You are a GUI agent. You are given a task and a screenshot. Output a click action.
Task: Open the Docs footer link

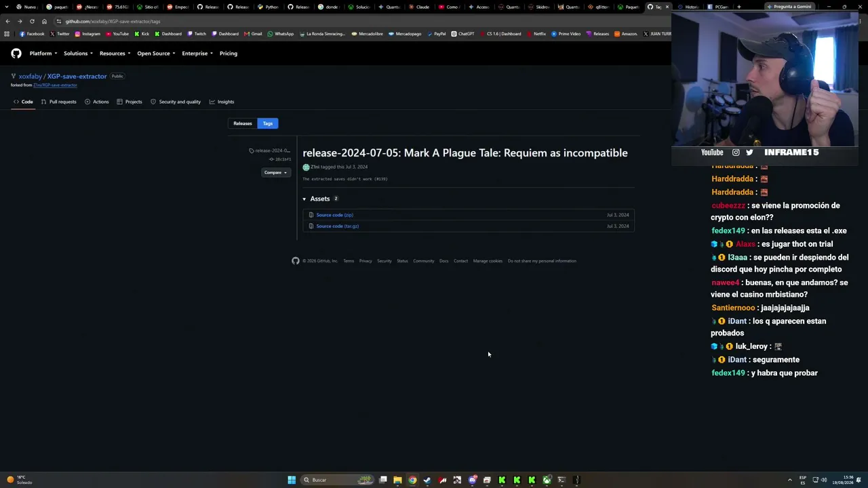[x=443, y=261]
